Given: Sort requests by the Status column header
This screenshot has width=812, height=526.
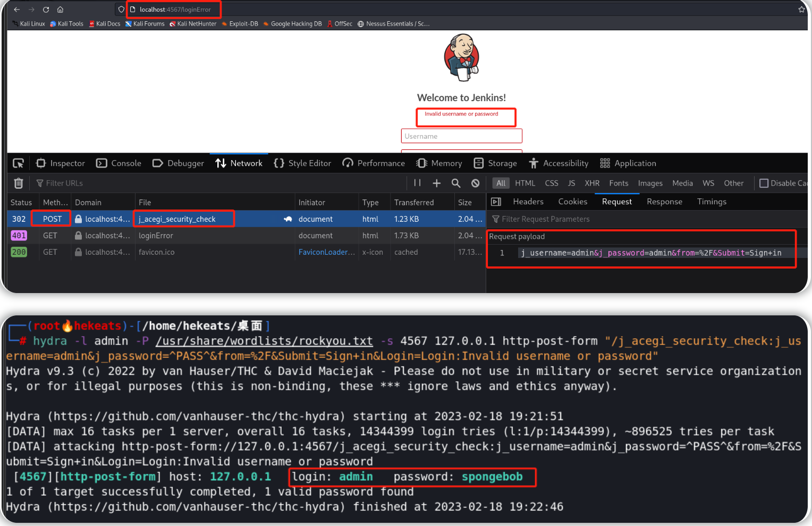Looking at the screenshot, I should click(x=21, y=203).
